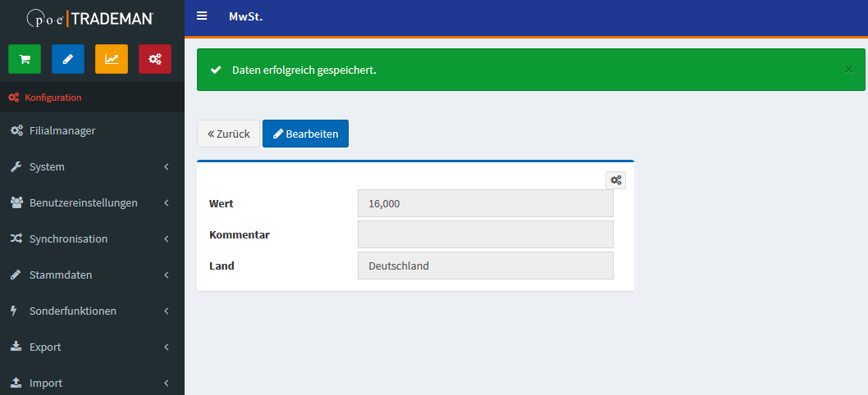The image size is (868, 395).
Task: Click the blue pencil edit icon
Action: tap(68, 59)
